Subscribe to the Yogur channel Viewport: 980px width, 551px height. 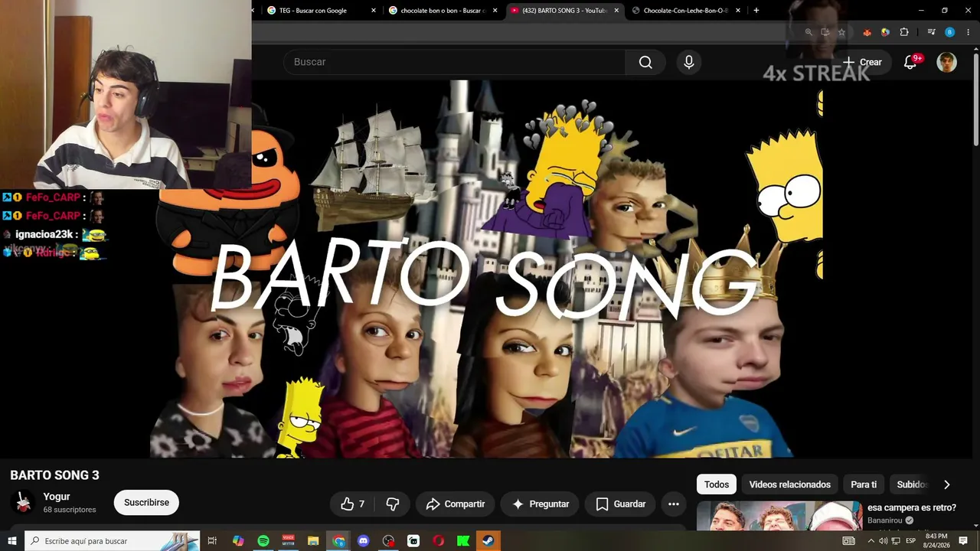pyautogui.click(x=146, y=503)
